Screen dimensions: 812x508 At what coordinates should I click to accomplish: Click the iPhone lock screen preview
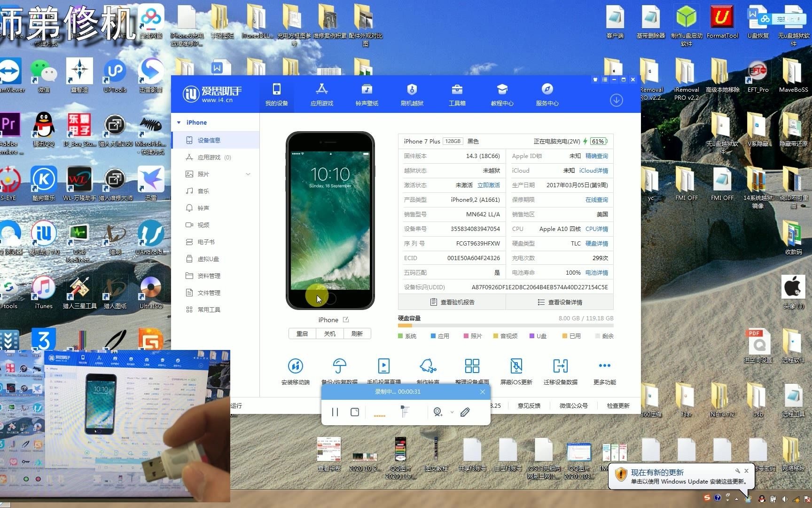pos(330,220)
